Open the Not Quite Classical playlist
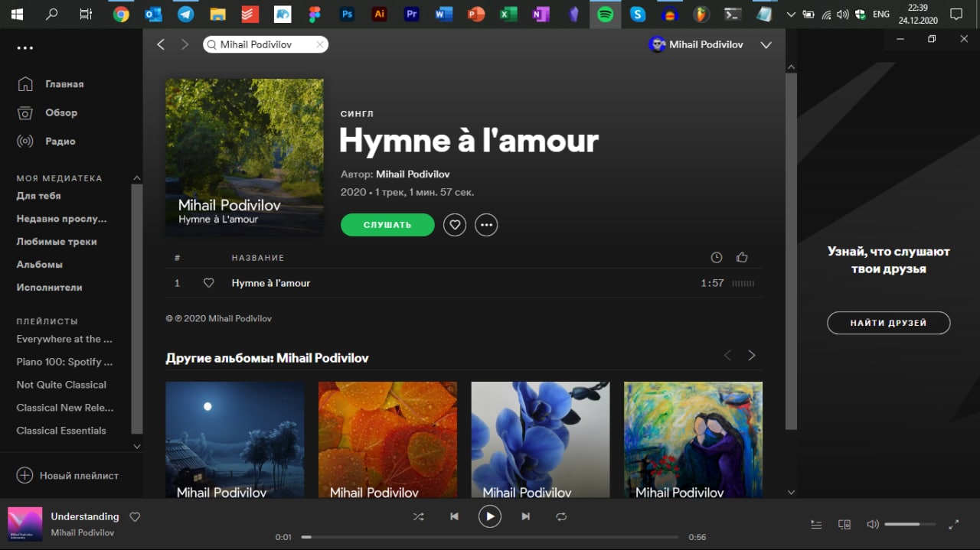This screenshot has height=550, width=980. point(61,385)
